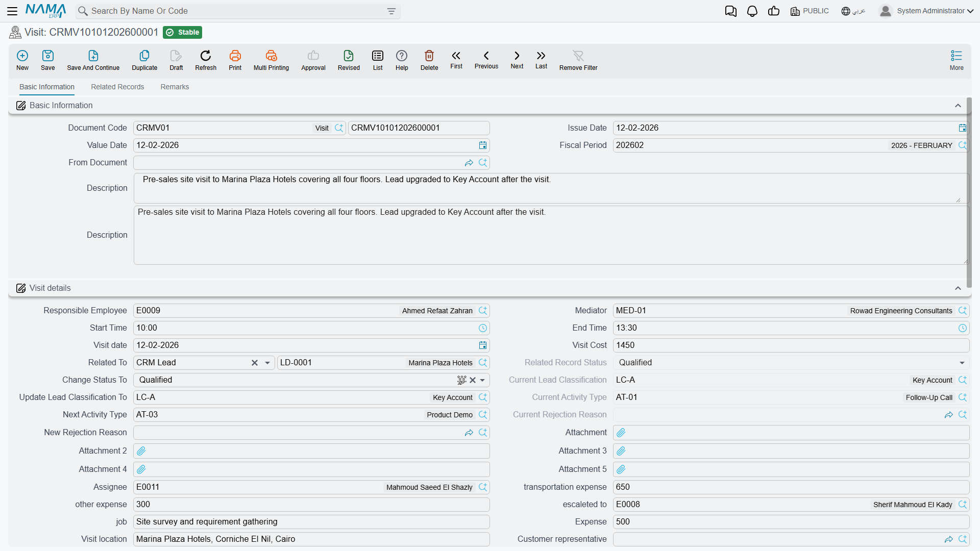This screenshot has width=980, height=551.
Task: Open Start Time clock picker
Action: click(483, 328)
